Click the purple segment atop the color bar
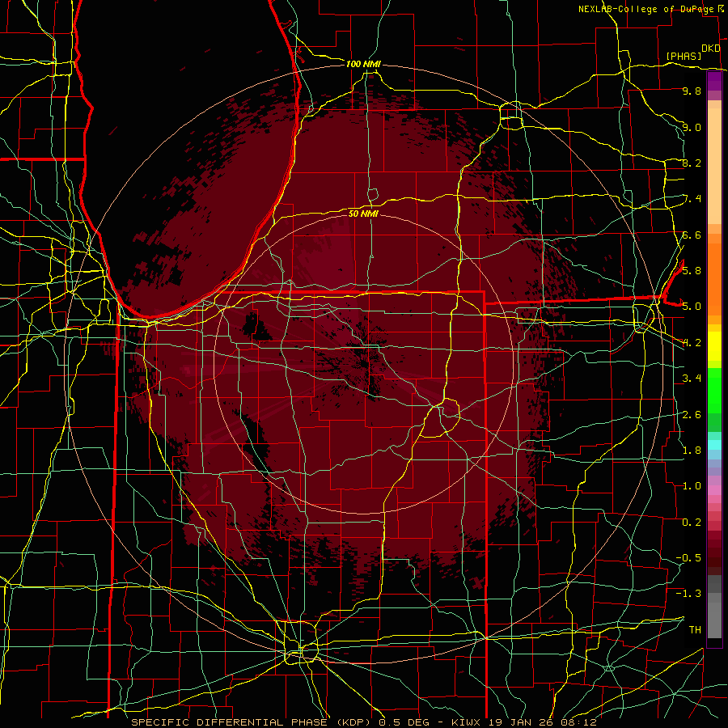 (714, 81)
